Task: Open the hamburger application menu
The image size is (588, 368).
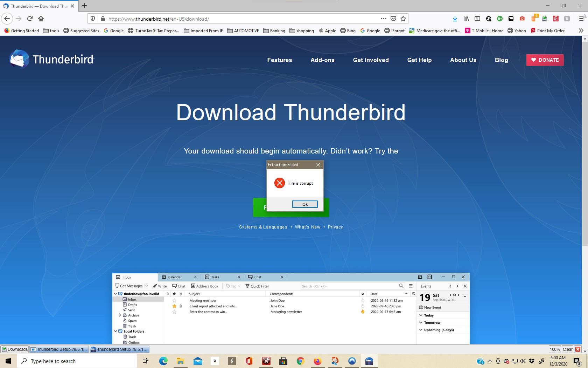Action: [581, 19]
